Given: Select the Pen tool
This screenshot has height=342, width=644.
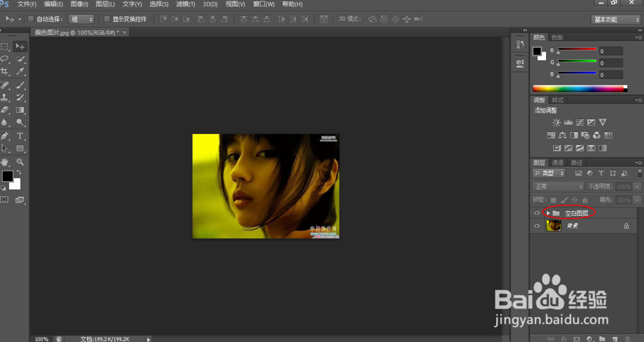Looking at the screenshot, I should click(5, 136).
